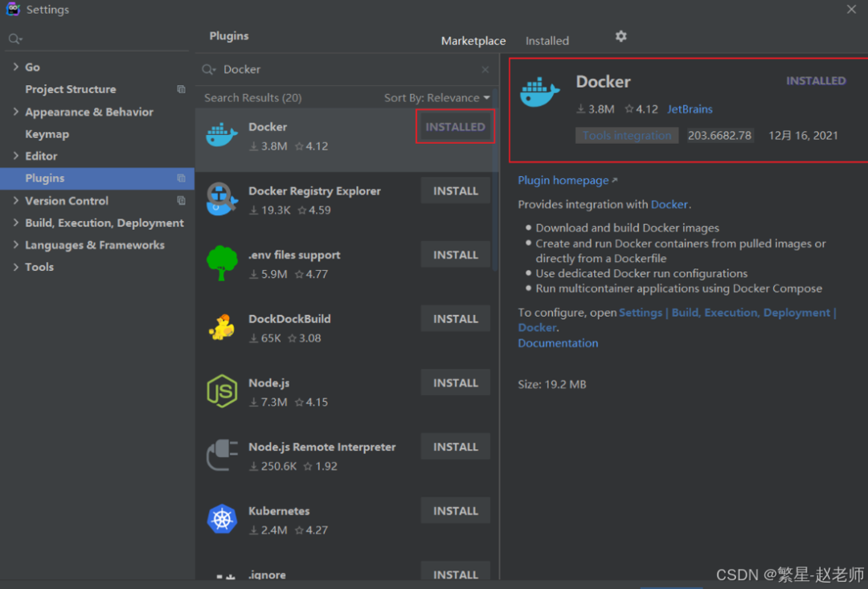Viewport: 868px width, 589px height.
Task: Expand Languages & Frameworks node
Action: (x=15, y=244)
